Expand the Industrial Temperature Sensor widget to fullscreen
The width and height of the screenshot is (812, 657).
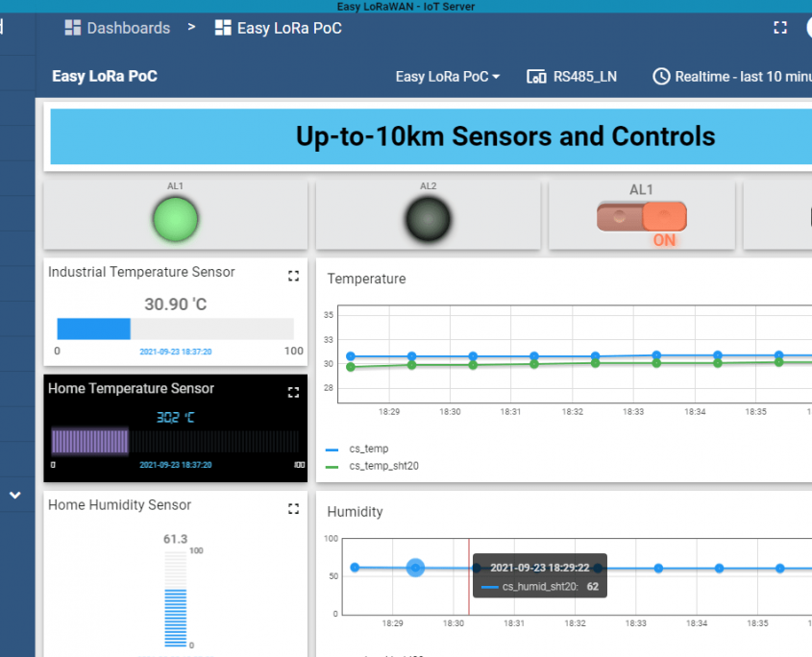pyautogui.click(x=293, y=276)
